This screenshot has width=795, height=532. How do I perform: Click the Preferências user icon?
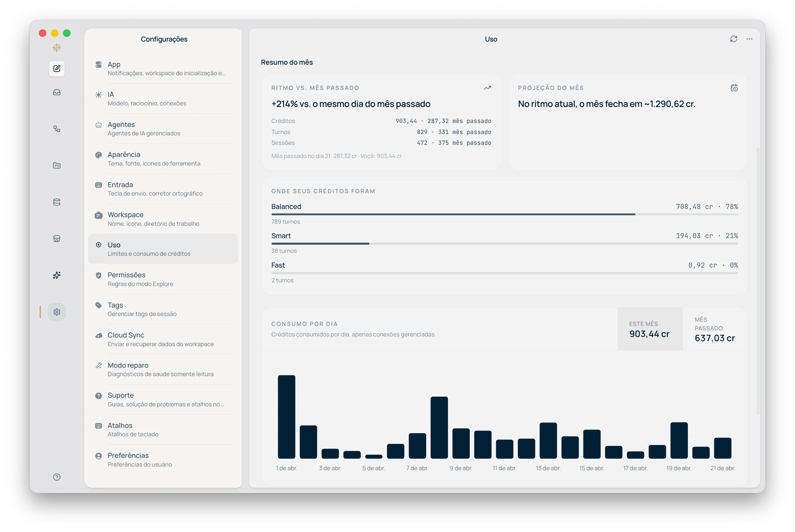tap(98, 456)
